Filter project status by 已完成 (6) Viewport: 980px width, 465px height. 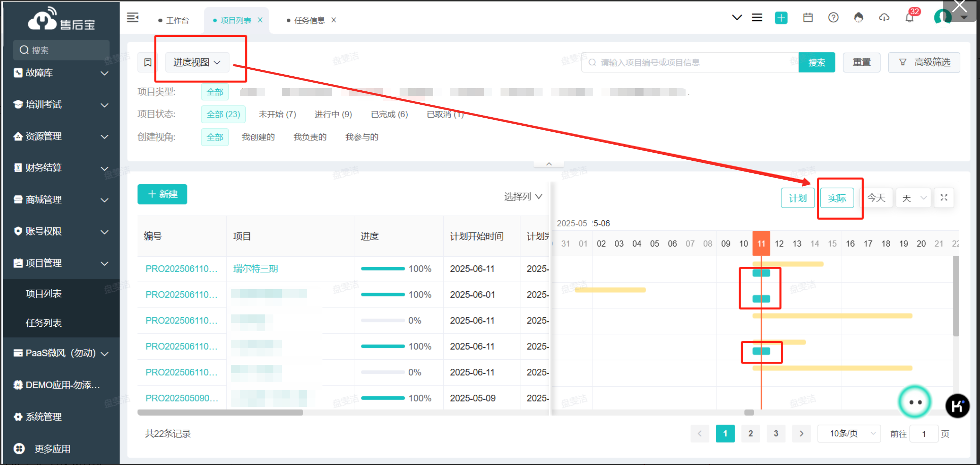[x=389, y=114]
